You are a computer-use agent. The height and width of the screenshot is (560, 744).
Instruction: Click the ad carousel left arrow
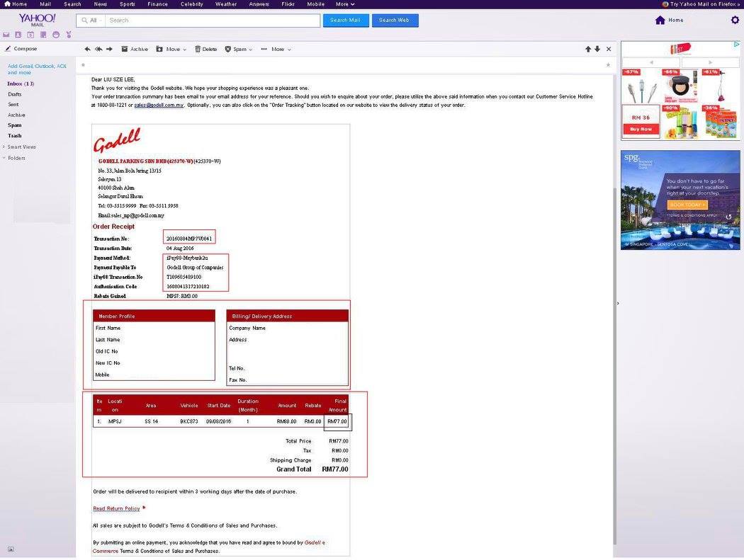pos(651,62)
